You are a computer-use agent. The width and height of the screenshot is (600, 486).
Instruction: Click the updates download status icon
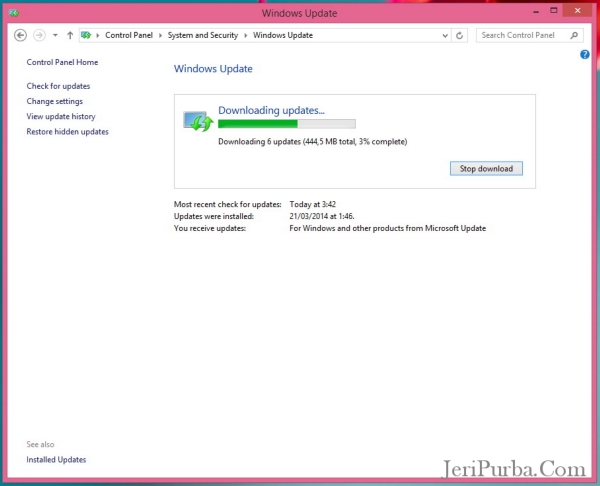[198, 121]
